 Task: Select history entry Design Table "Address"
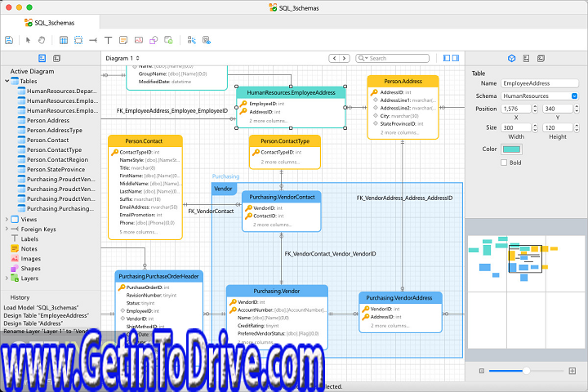pyautogui.click(x=33, y=323)
